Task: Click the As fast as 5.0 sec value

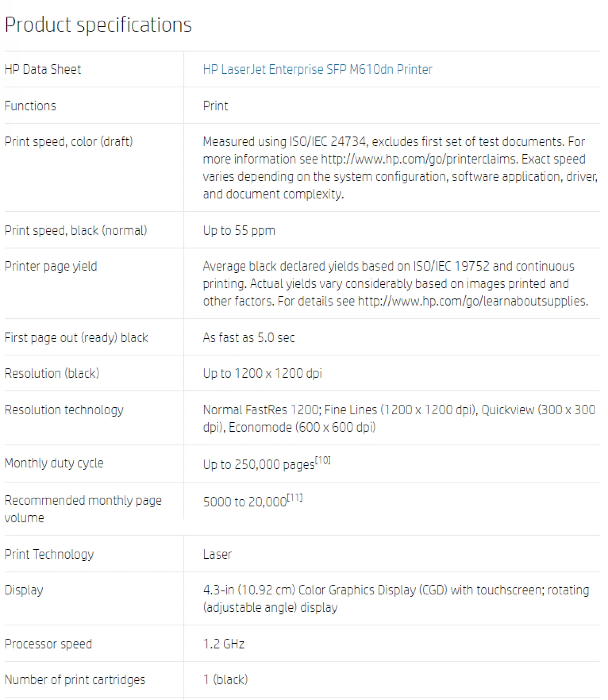Action: 249,338
